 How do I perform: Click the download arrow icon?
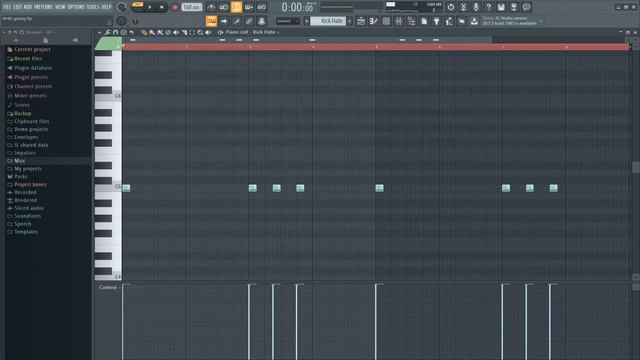[474, 21]
